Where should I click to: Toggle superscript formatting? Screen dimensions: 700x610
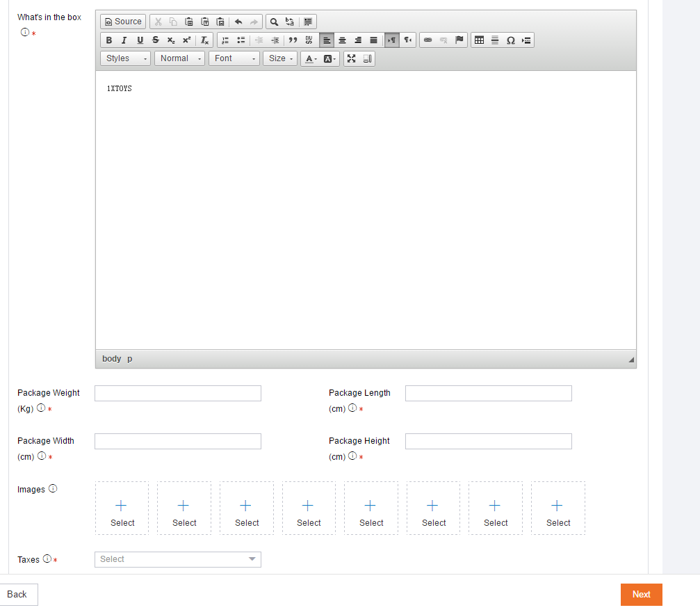tap(186, 40)
